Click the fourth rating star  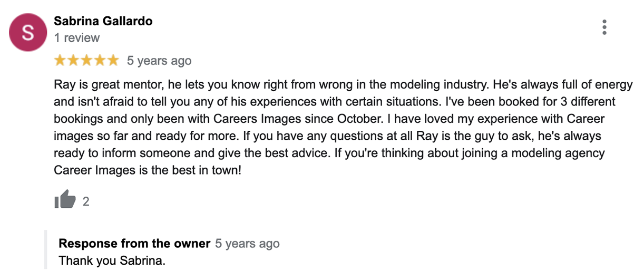click(x=100, y=61)
